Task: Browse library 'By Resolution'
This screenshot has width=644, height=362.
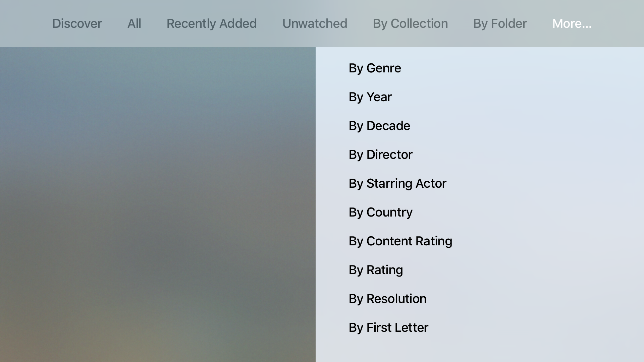Action: (387, 298)
